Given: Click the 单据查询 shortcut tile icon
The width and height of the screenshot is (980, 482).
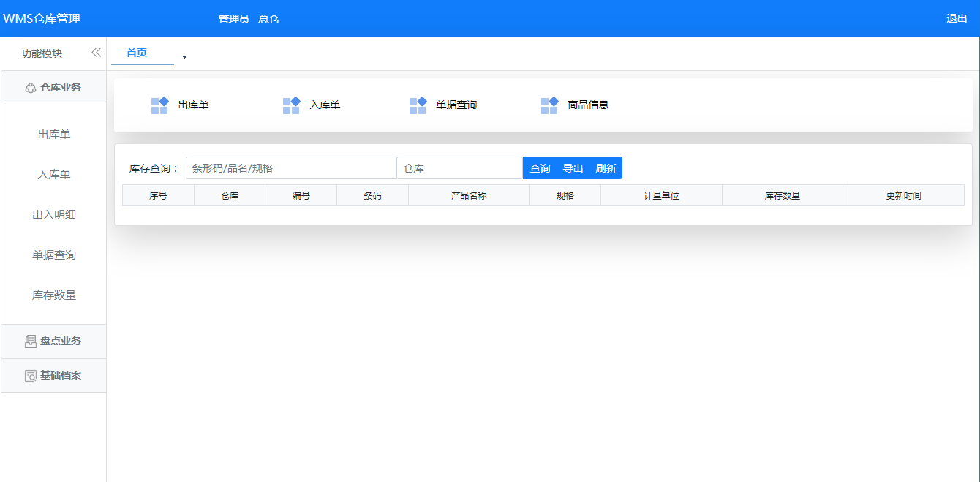Looking at the screenshot, I should tap(418, 105).
